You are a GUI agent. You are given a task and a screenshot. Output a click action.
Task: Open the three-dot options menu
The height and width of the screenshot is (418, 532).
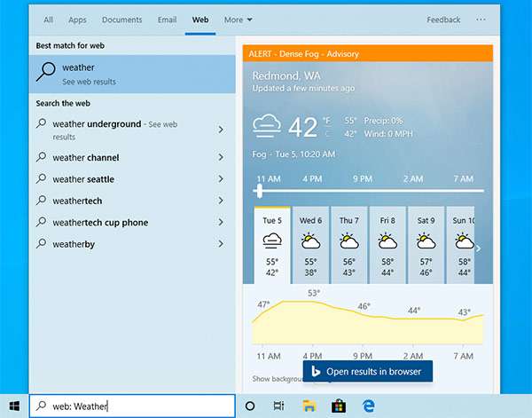[481, 20]
